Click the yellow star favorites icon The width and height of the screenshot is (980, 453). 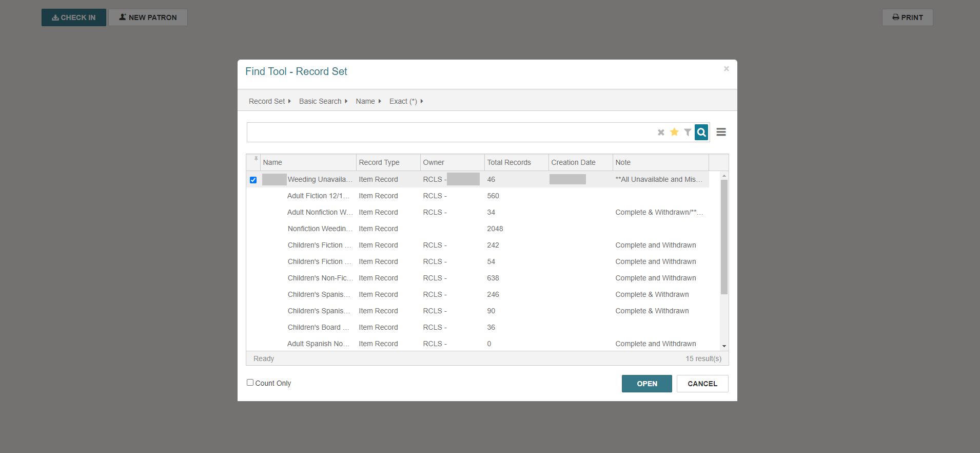tap(674, 132)
